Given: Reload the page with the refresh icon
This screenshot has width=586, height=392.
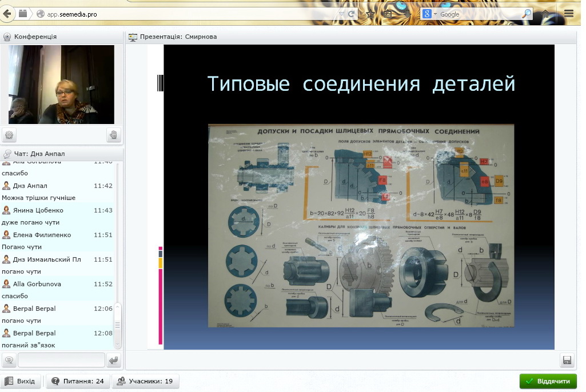Looking at the screenshot, I should [351, 14].
